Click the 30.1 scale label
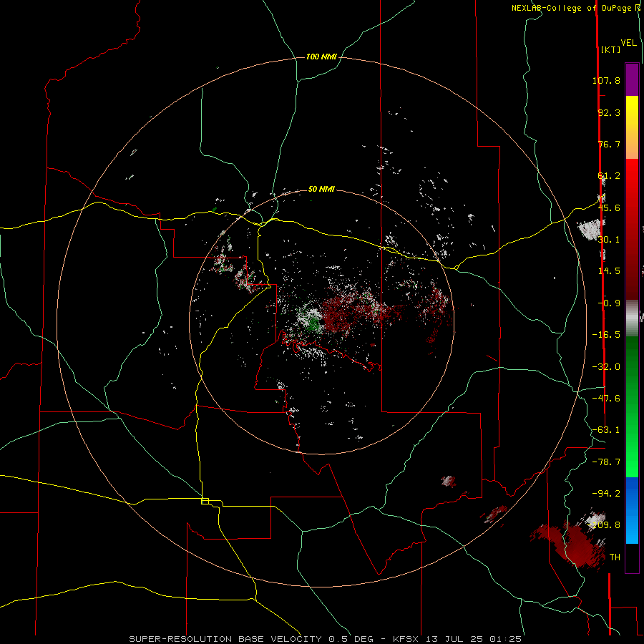Image resolution: width=644 pixels, height=644 pixels. click(x=609, y=240)
